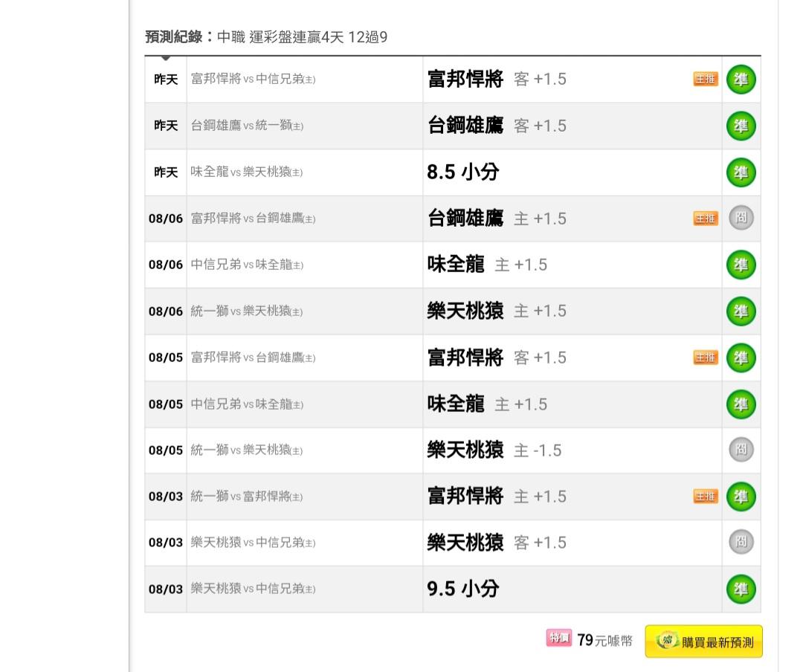The width and height of the screenshot is (803, 672).
Task: Click the 樂天桃猿 主 +1.5 prediction
Action: 497,311
